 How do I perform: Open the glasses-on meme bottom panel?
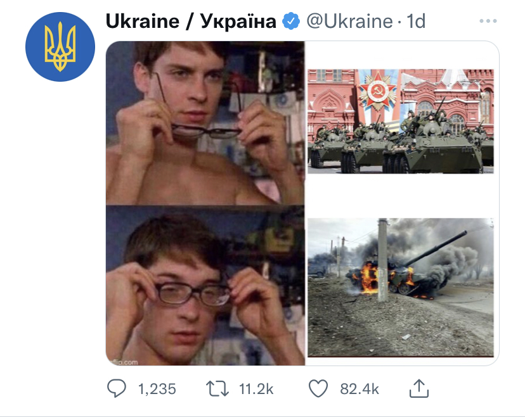pos(205,285)
